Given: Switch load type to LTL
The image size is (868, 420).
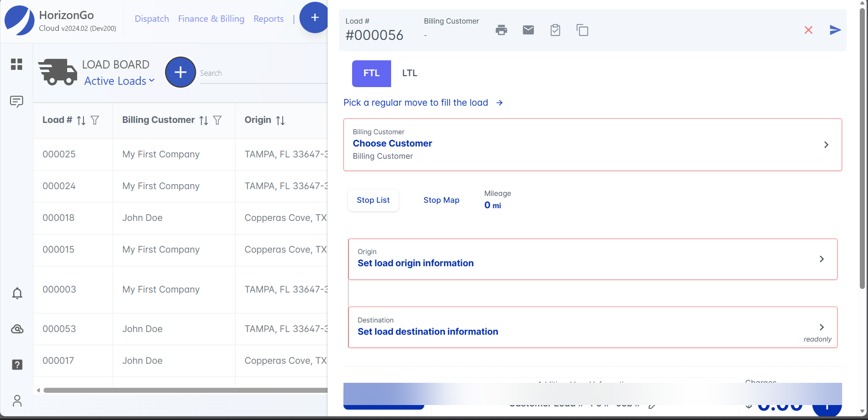Looking at the screenshot, I should [x=409, y=73].
